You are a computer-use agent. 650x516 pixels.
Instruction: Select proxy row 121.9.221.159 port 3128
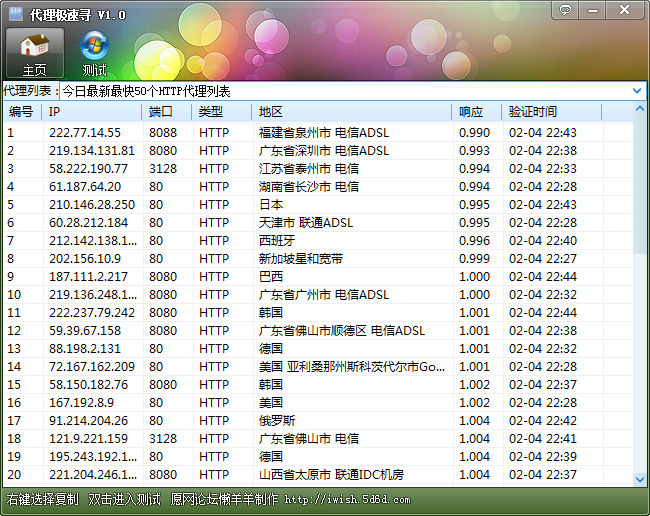point(85,439)
